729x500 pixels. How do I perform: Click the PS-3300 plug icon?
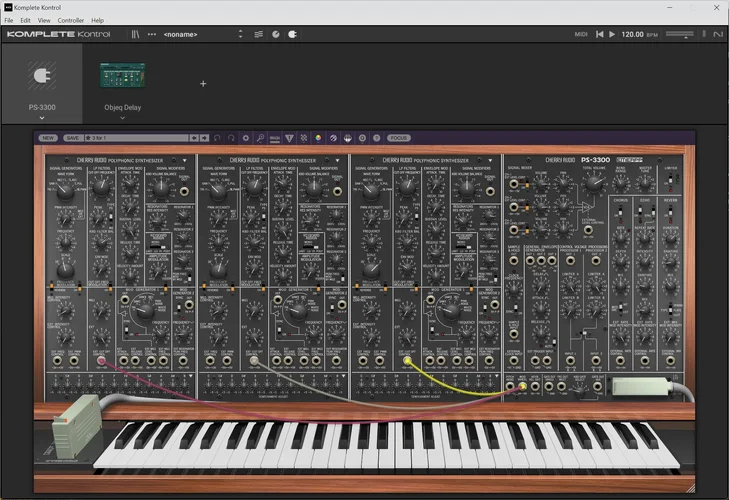click(42, 77)
